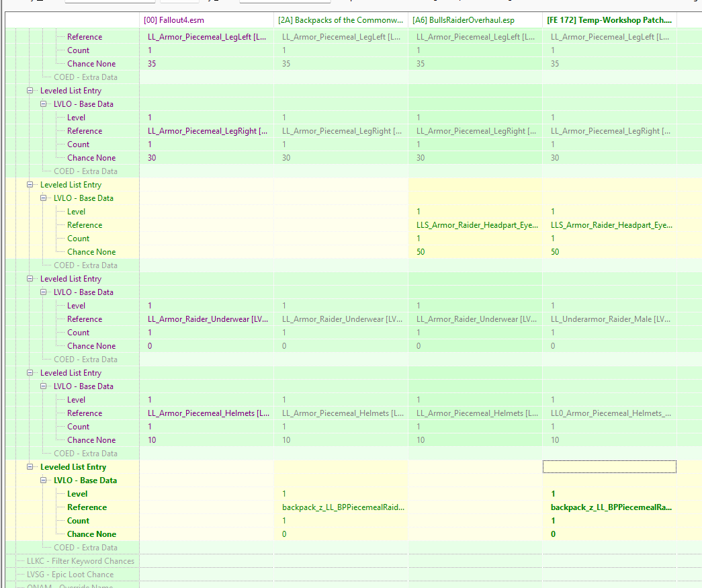Select the LLKC - Filter Keyword Chances row

coord(81,560)
